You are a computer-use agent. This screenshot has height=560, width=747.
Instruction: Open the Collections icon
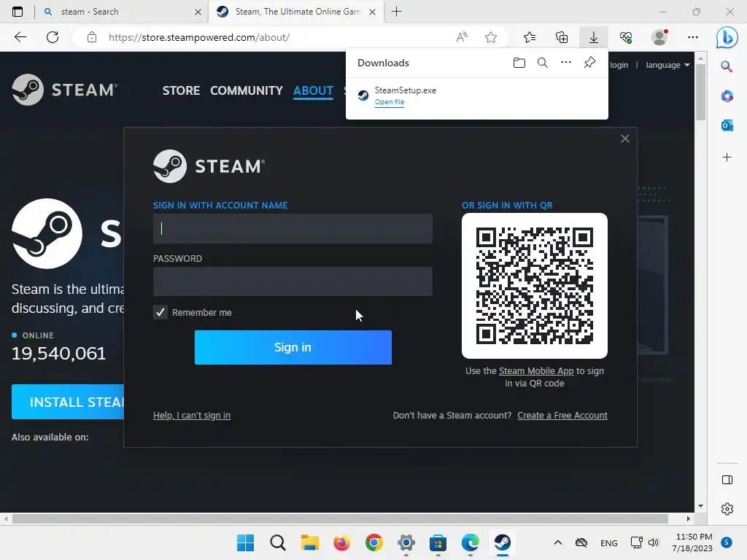click(x=562, y=37)
